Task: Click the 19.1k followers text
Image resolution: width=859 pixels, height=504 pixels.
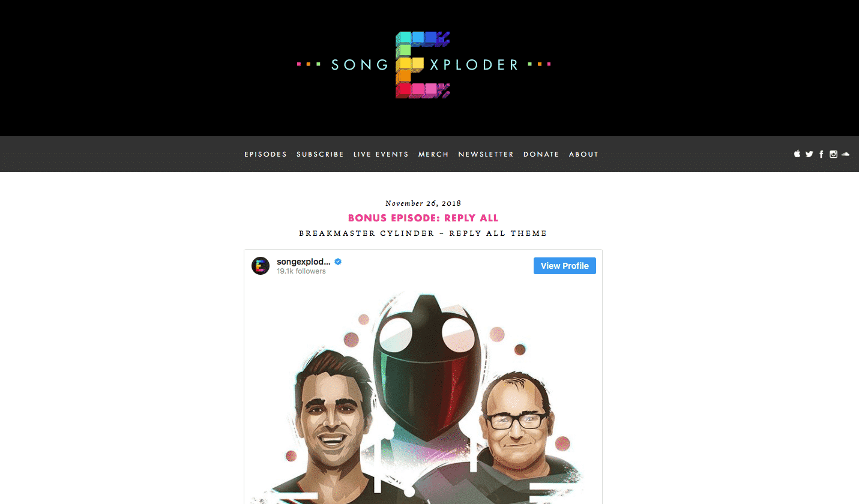Action: pyautogui.click(x=301, y=271)
